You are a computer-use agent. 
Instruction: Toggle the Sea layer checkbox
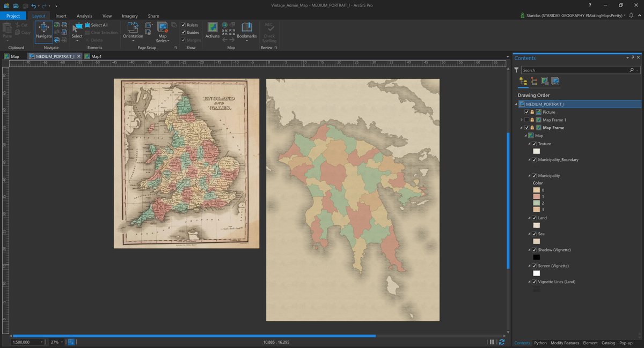tap(535, 234)
